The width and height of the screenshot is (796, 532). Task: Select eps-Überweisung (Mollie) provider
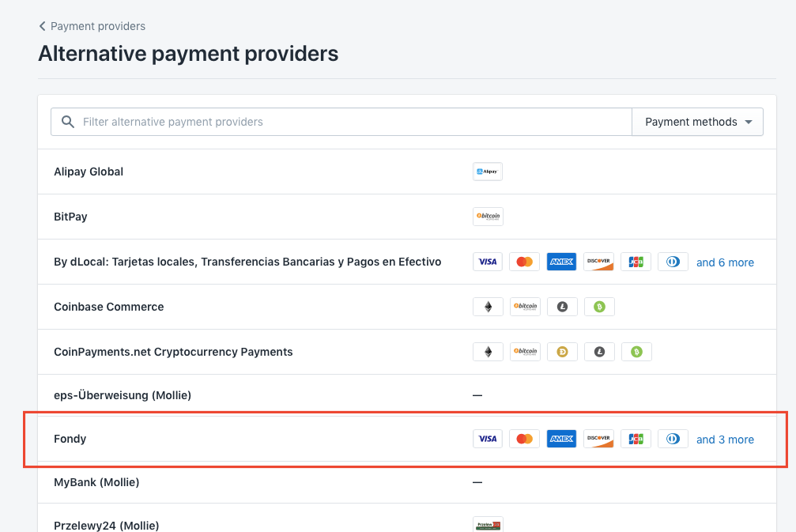tap(123, 395)
